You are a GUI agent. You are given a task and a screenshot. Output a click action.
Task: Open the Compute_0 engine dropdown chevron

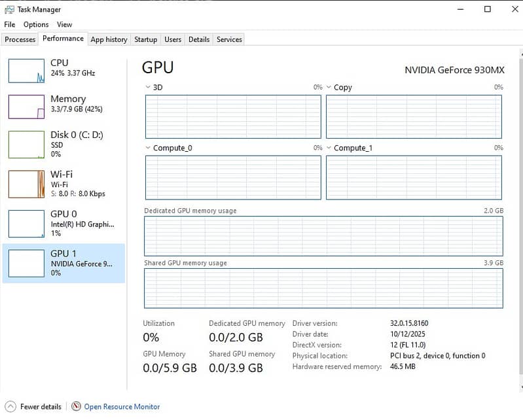pos(148,148)
